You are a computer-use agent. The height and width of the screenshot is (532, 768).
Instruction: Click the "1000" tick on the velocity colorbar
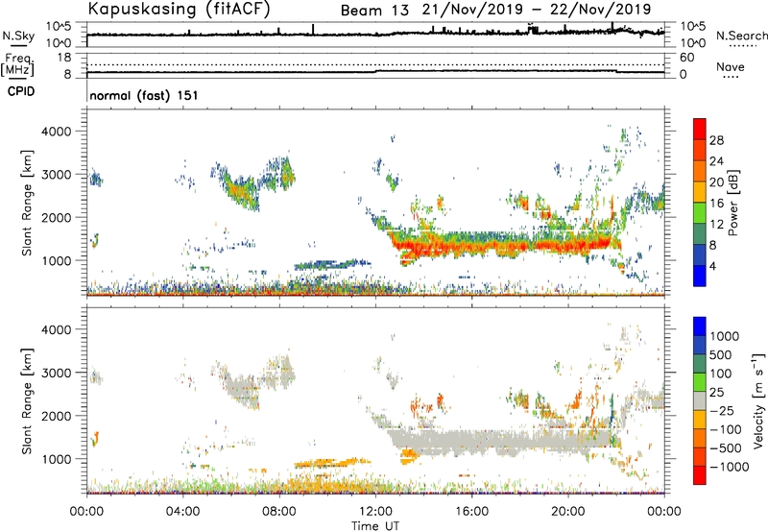tap(725, 336)
